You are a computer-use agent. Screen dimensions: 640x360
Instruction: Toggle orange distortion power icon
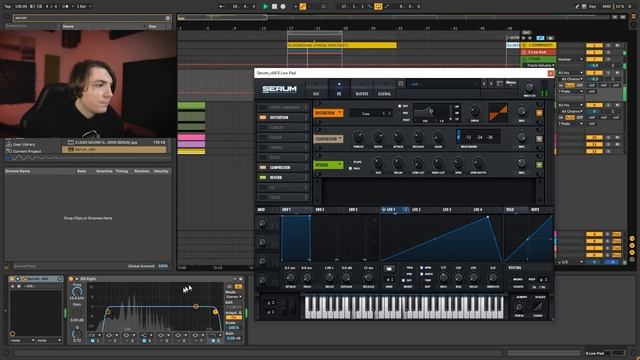539,113
